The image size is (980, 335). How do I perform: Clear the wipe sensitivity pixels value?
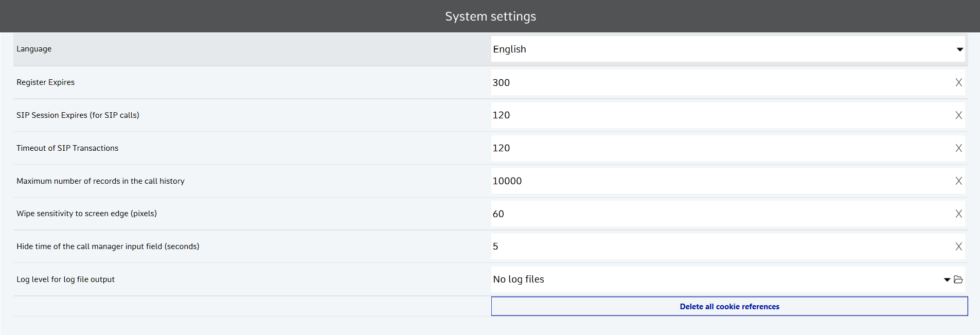pos(958,214)
